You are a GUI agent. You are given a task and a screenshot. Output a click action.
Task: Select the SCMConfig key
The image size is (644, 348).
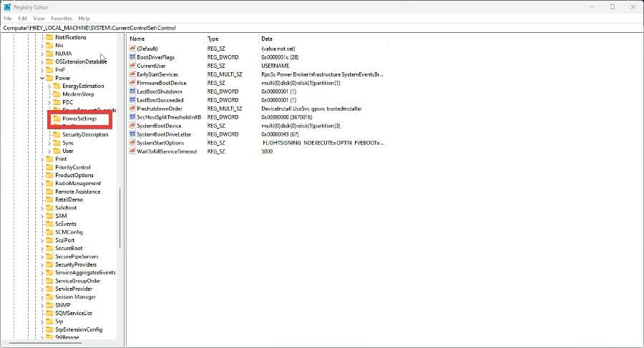(x=69, y=232)
